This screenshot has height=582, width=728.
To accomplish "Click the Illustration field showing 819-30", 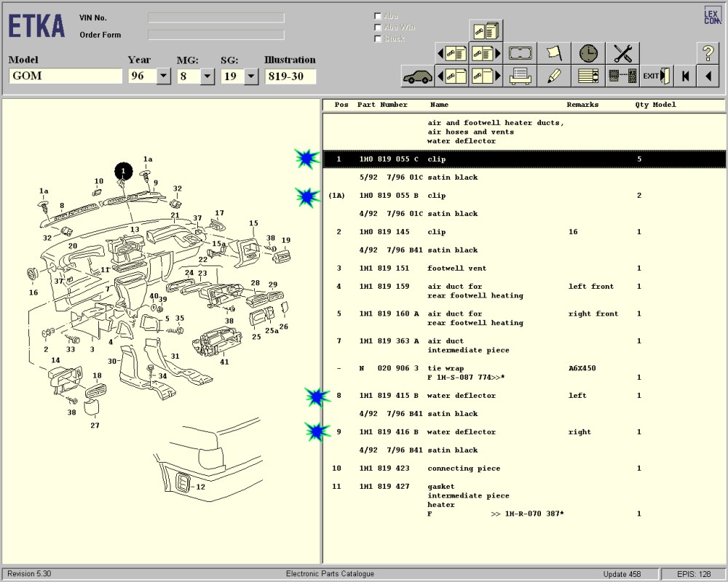I will click(x=290, y=76).
